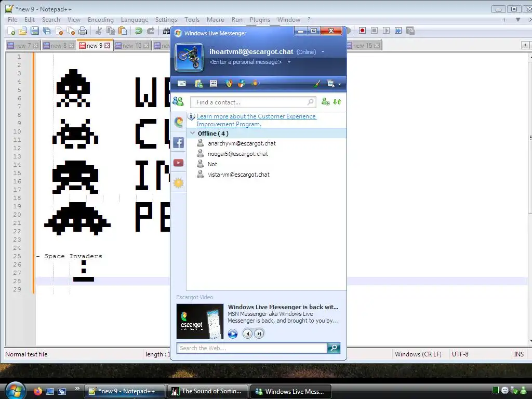This screenshot has width=532, height=399.
Task: Click the Close file icon in Notepad++ toolbar
Action: 59,31
